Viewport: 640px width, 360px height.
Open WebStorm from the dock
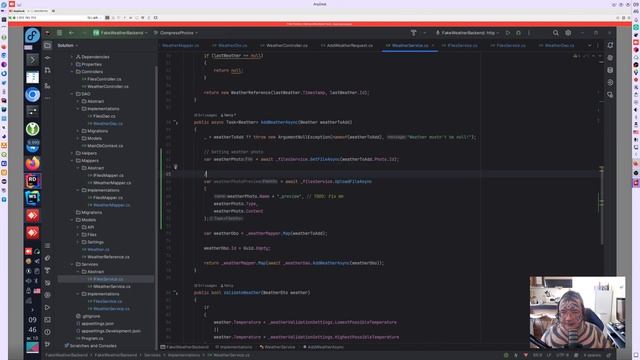(33, 198)
